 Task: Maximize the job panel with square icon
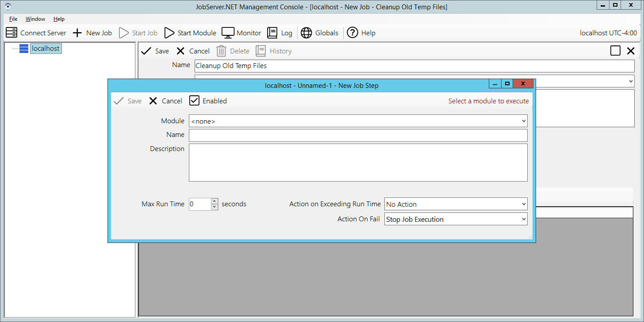tap(615, 51)
